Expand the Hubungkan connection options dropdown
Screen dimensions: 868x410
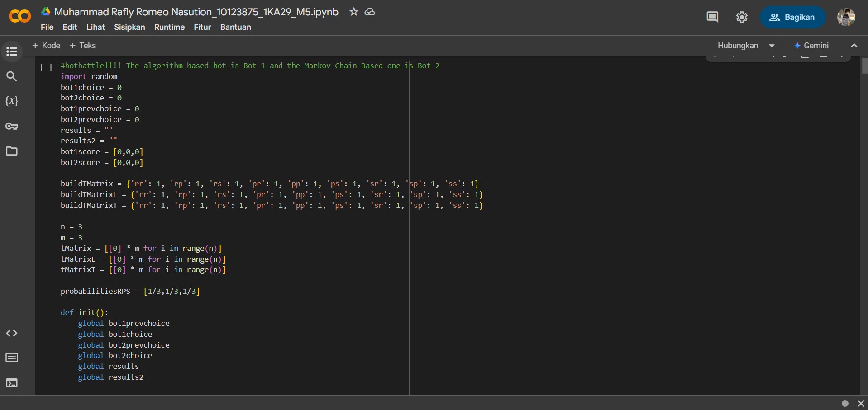point(772,46)
